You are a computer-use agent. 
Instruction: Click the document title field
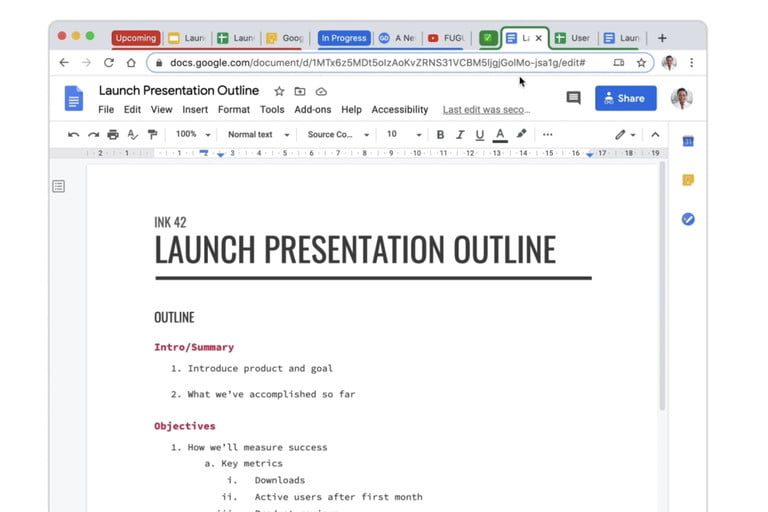pyautogui.click(x=179, y=91)
